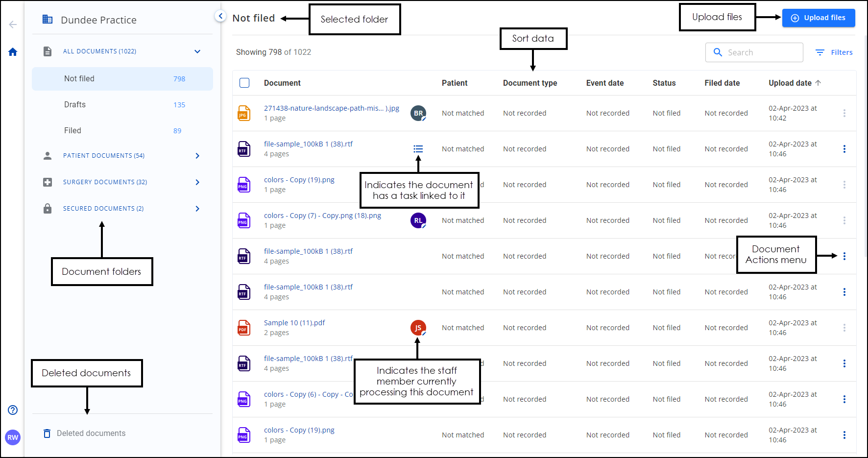Expand the Secured Documents folder
Screen dimensions: 868x458
(197, 209)
